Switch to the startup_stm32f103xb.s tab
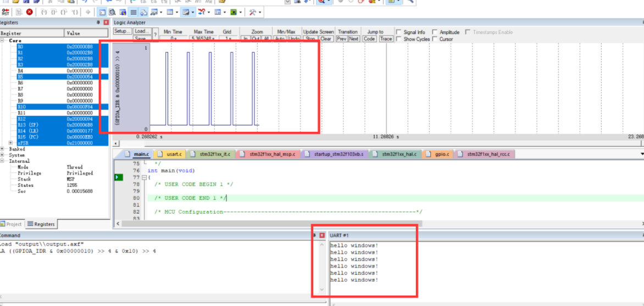Viewport: 644px width, 306px height. [x=335, y=154]
